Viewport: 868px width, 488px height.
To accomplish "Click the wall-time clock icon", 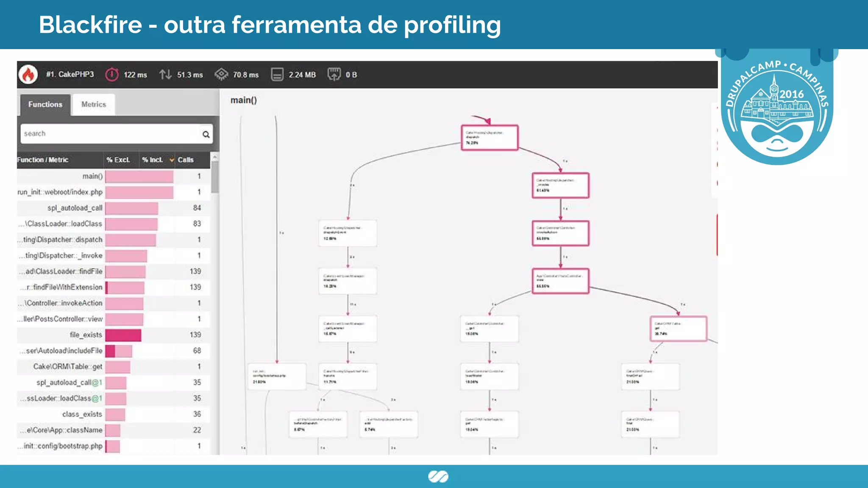I will pos(112,75).
